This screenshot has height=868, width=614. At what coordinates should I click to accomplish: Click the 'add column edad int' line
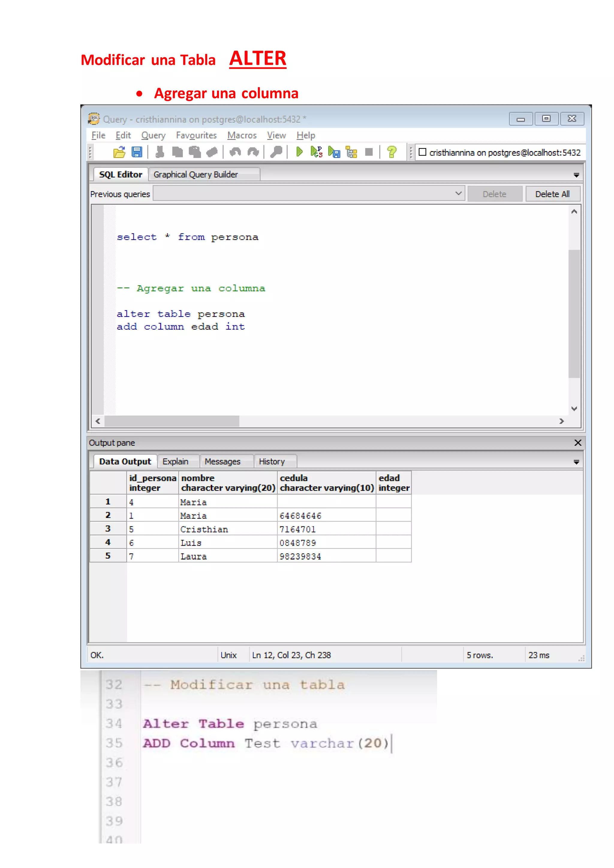point(181,327)
